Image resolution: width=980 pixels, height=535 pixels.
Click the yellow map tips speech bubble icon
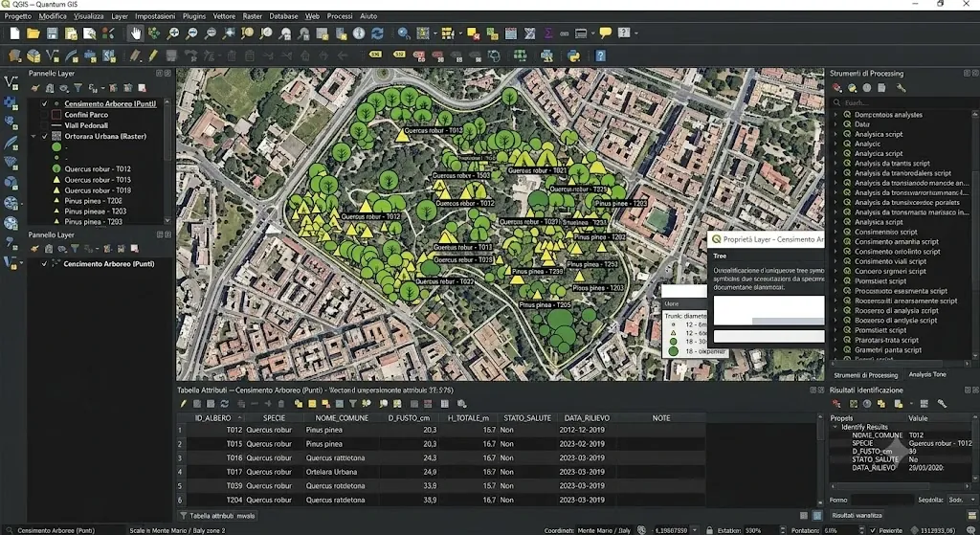tap(605, 33)
